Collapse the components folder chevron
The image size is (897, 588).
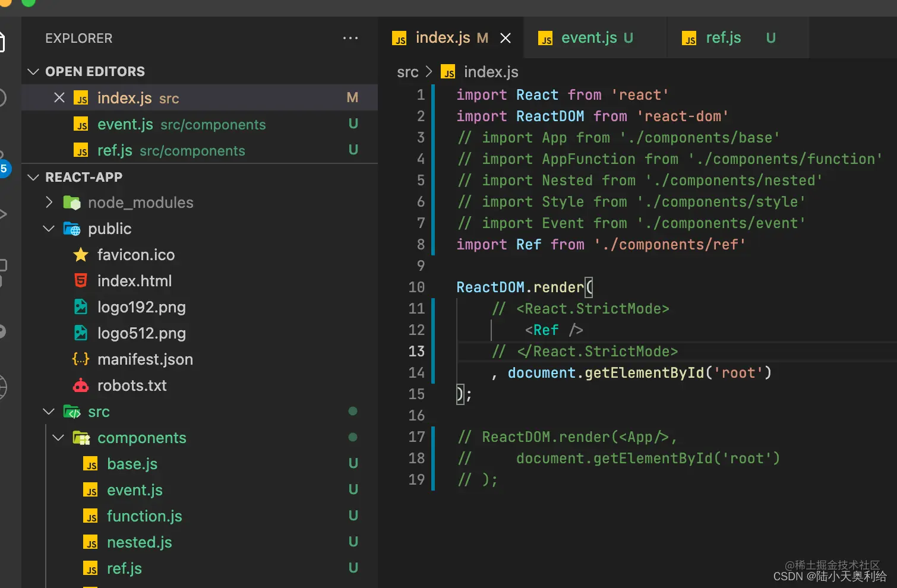(58, 438)
